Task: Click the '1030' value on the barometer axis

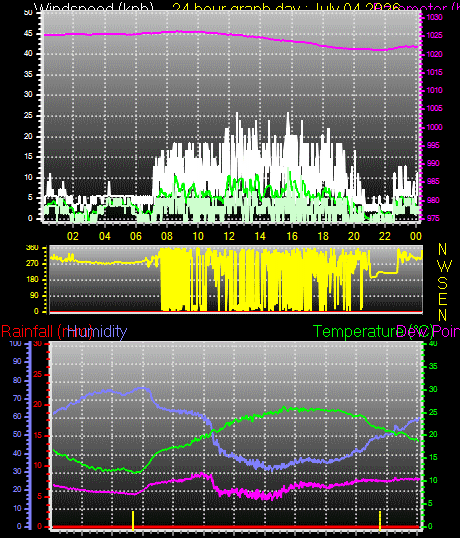Action: 434,17
